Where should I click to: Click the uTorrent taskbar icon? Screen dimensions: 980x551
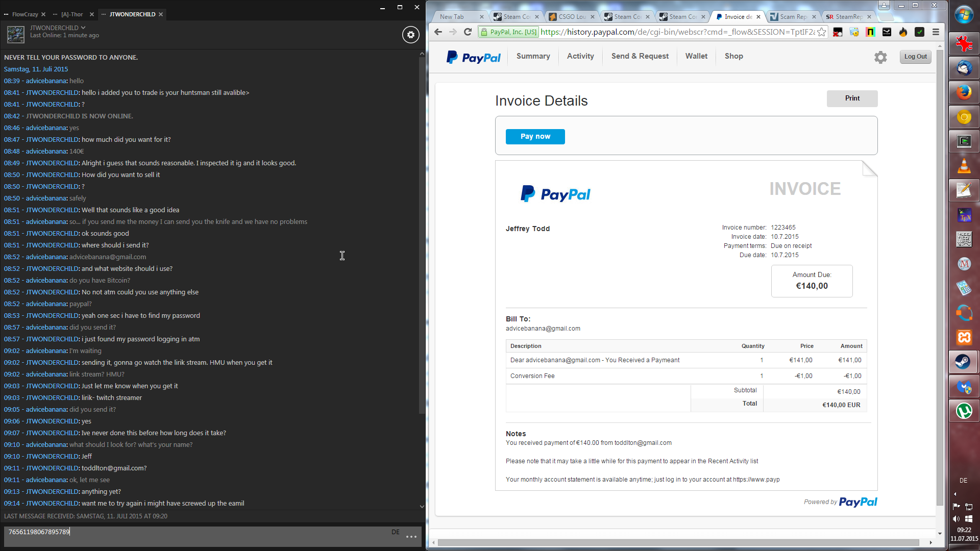(x=964, y=411)
